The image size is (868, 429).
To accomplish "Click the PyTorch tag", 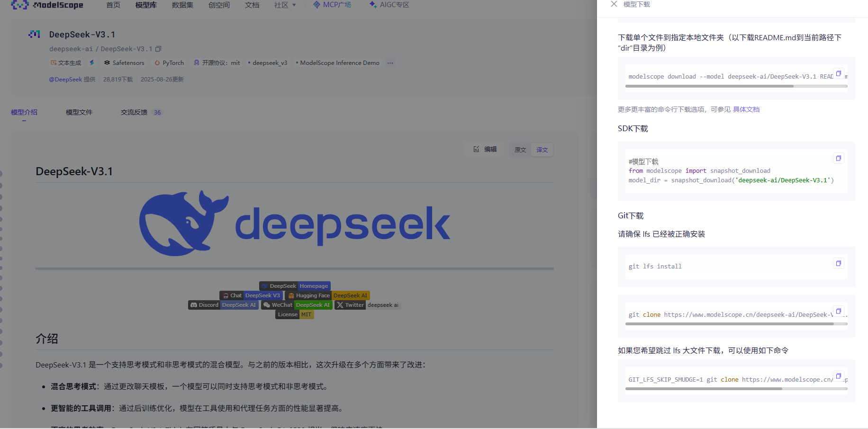I will click(169, 63).
